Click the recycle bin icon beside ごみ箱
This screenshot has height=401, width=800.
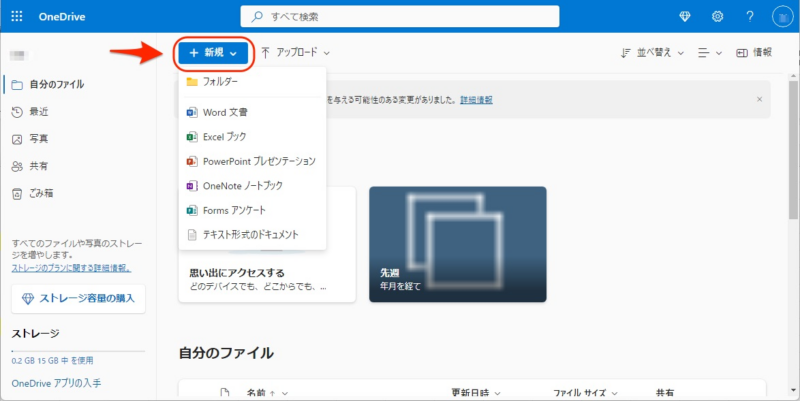[17, 193]
